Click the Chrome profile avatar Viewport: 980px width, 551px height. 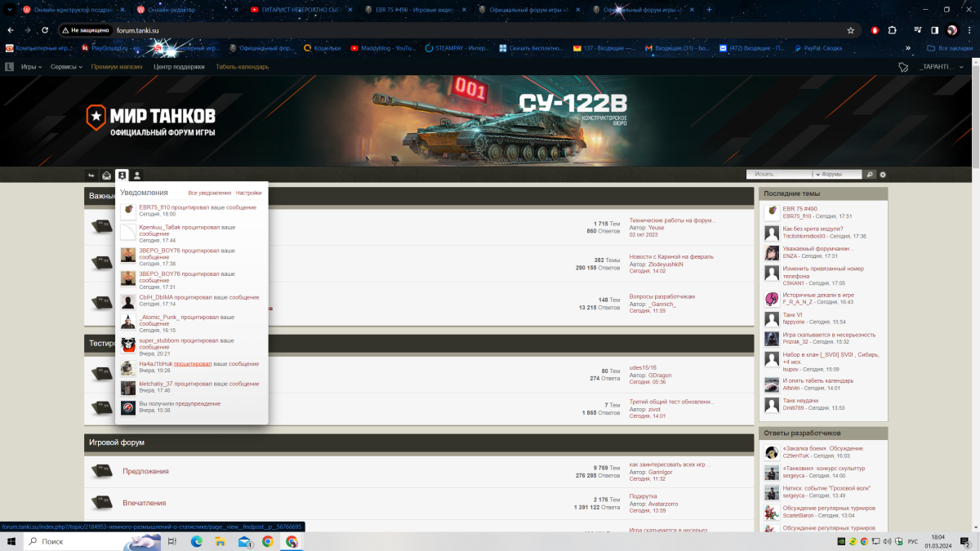(952, 29)
